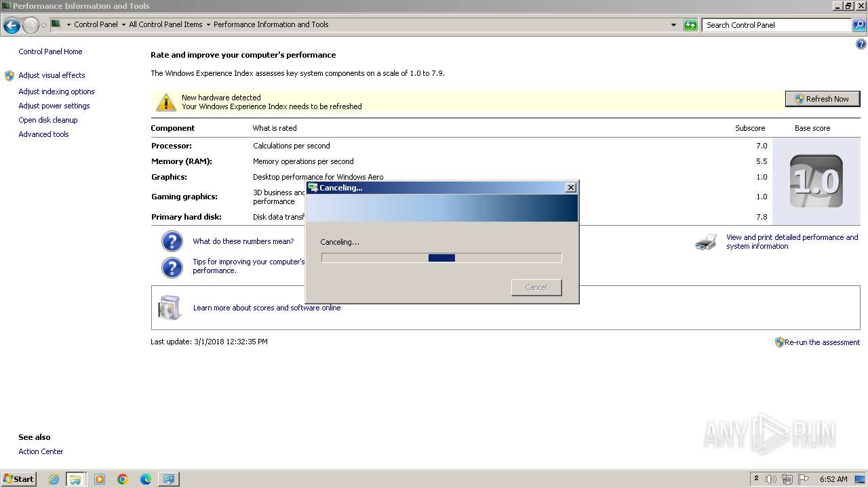Screen dimensions: 868x488
Task: Open the Start menu
Action: tap(19, 479)
